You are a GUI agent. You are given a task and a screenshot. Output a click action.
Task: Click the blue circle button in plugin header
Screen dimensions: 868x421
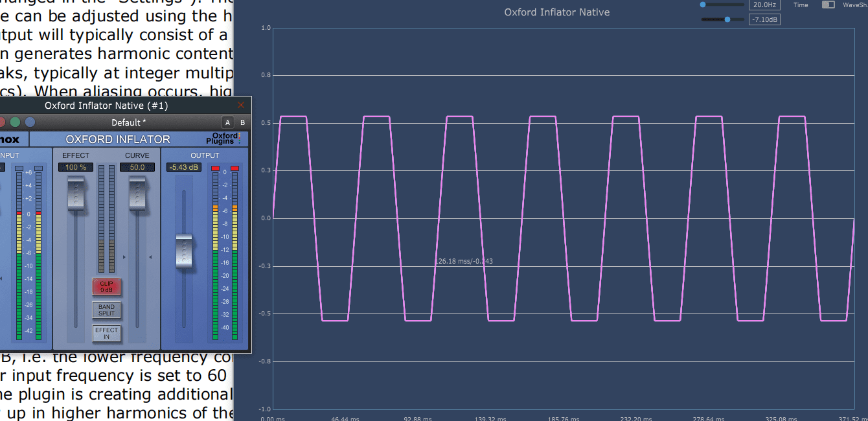point(30,122)
